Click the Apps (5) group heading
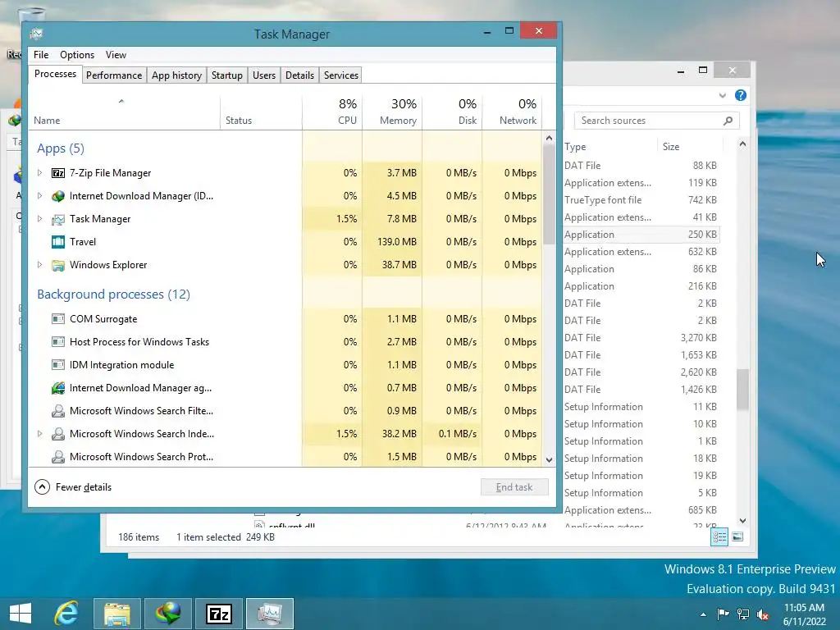This screenshot has width=840, height=630. [61, 148]
